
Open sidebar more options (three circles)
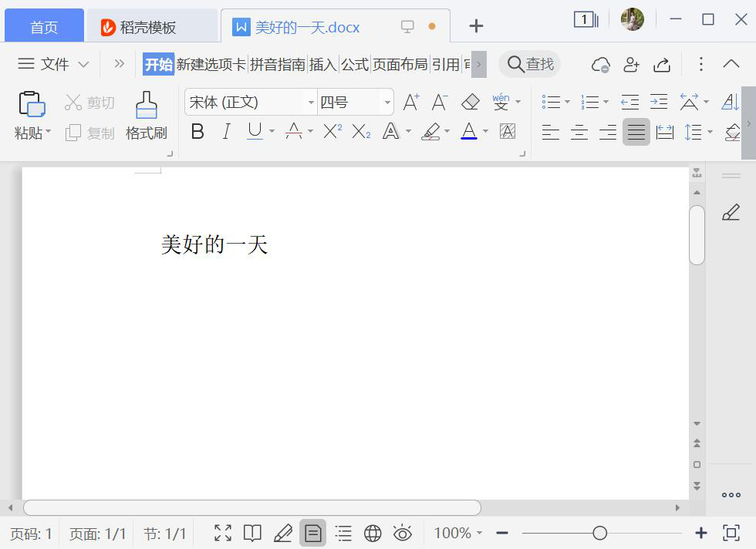pyautogui.click(x=731, y=495)
